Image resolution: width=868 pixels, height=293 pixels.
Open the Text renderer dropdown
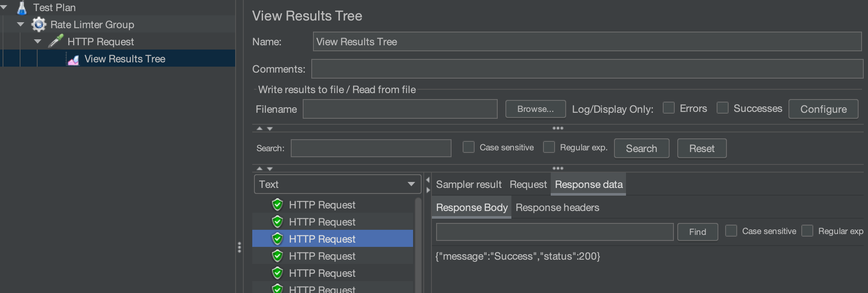[x=337, y=184]
